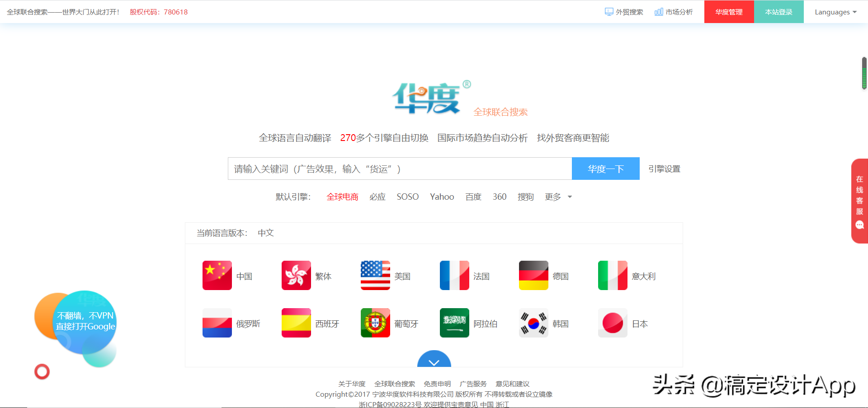868x408 pixels.
Task: Expand the 更多 engines dropdown
Action: click(x=558, y=197)
